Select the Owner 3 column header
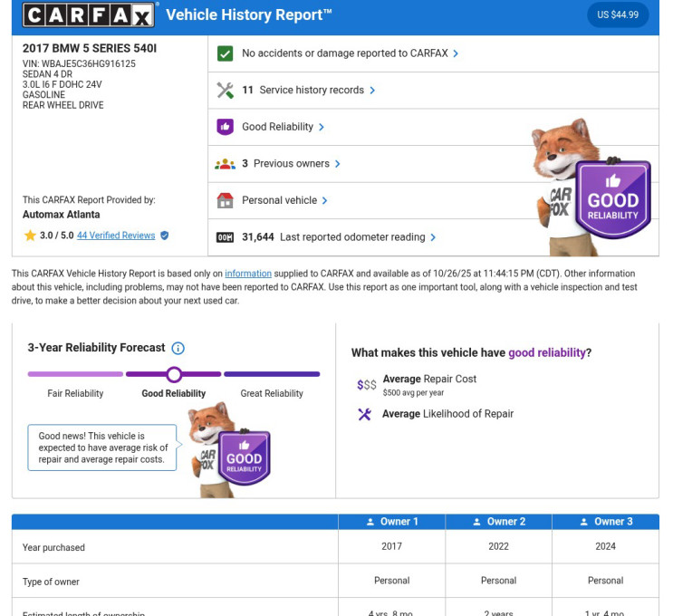 (605, 522)
